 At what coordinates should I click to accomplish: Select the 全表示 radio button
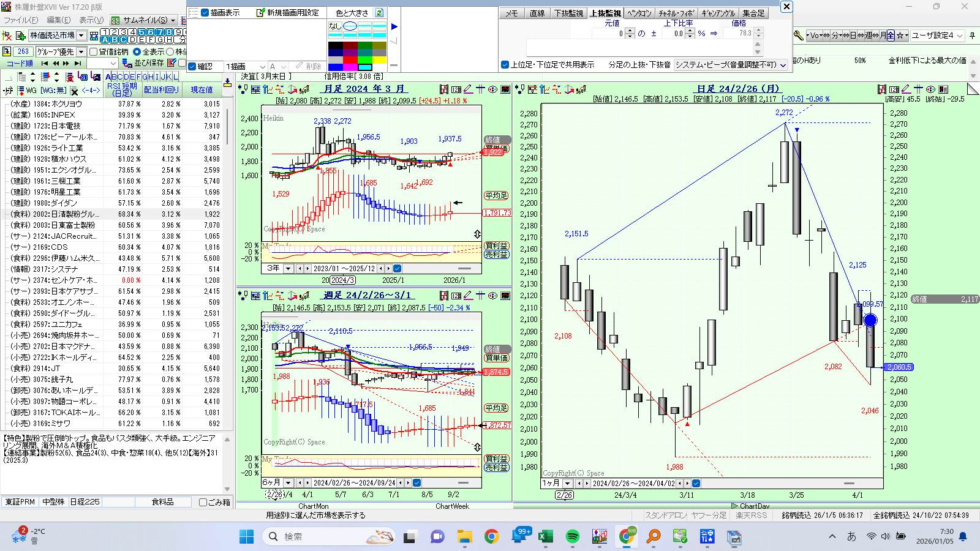click(x=137, y=52)
